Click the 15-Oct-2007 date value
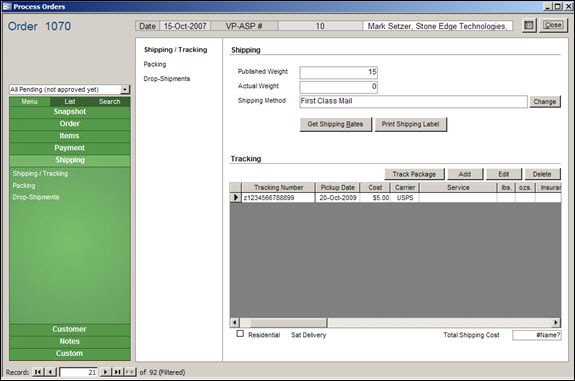Screen dimensions: 575x381 tap(185, 26)
